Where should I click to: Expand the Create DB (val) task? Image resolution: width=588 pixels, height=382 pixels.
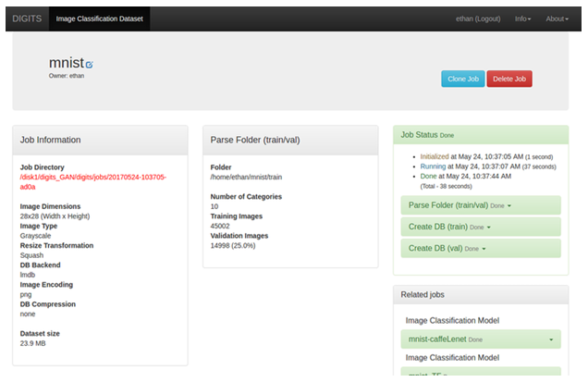pos(445,249)
